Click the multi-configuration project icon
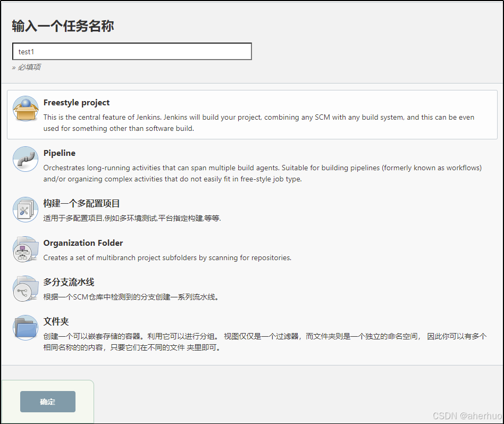504x424 pixels. (x=26, y=210)
